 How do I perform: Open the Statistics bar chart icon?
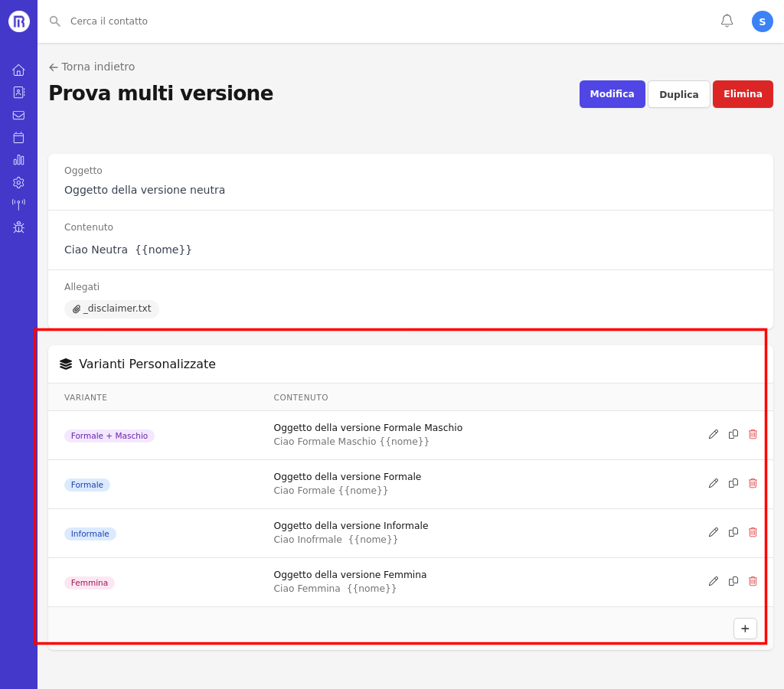click(18, 160)
